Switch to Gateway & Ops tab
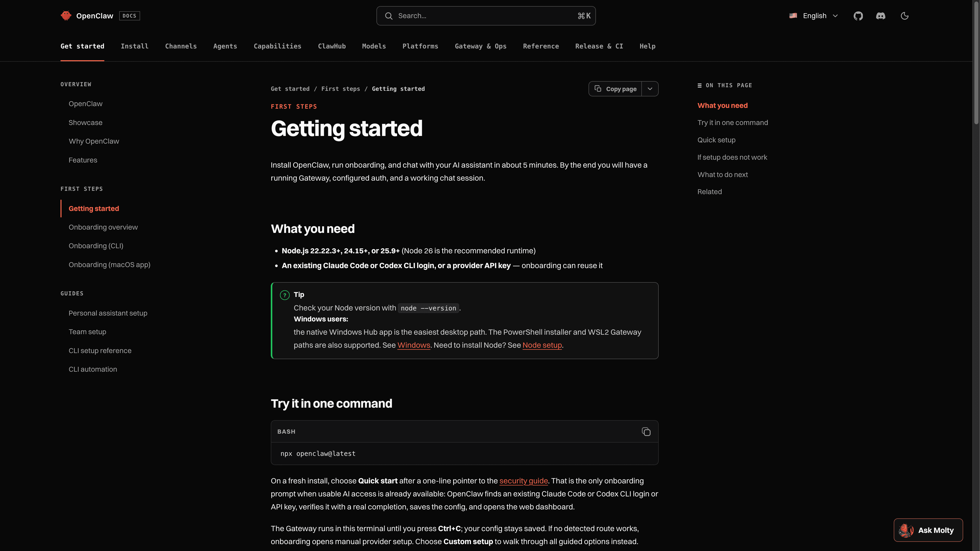 pyautogui.click(x=481, y=46)
